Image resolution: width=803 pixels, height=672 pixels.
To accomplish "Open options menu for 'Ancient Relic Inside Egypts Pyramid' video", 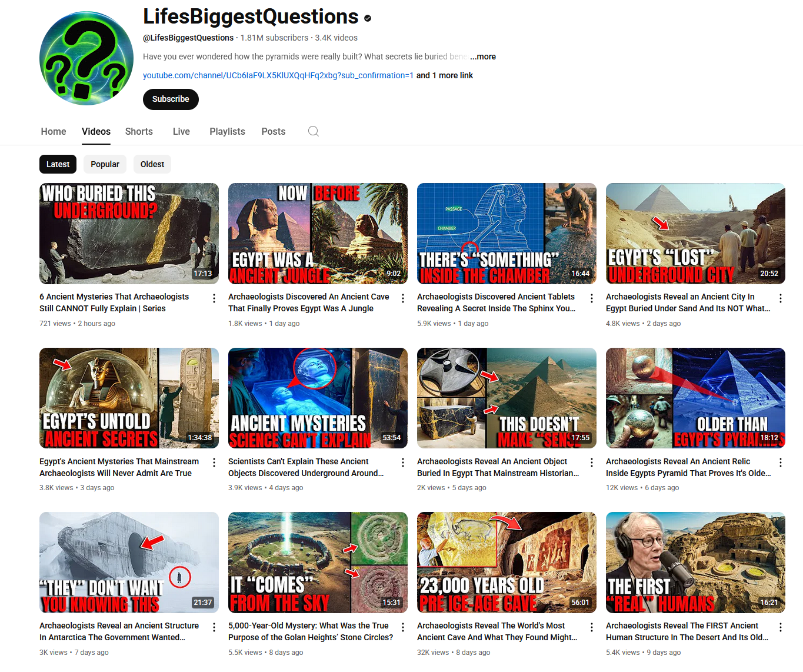I will [781, 463].
